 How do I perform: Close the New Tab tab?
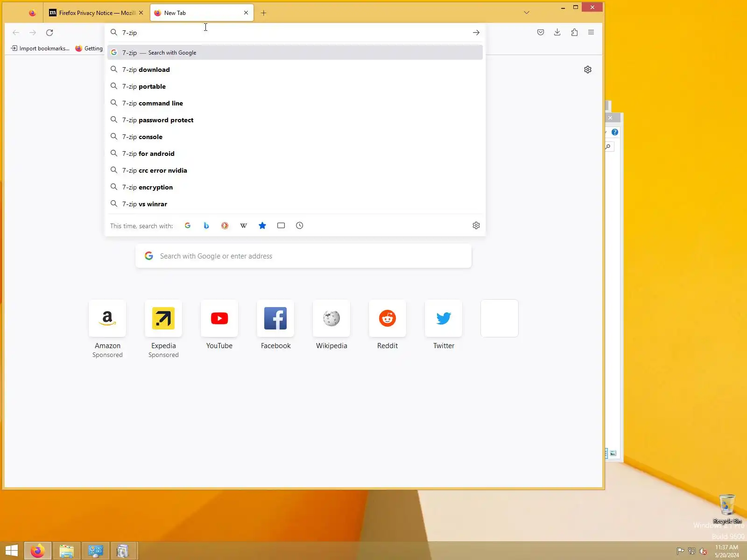point(246,13)
